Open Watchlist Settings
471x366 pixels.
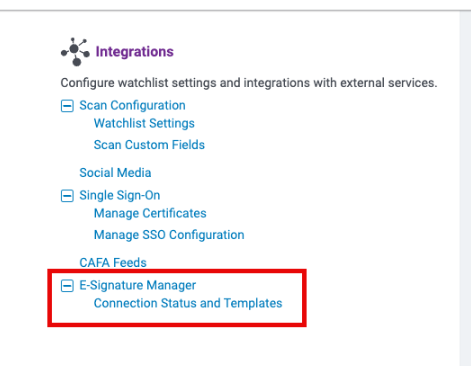tap(144, 123)
